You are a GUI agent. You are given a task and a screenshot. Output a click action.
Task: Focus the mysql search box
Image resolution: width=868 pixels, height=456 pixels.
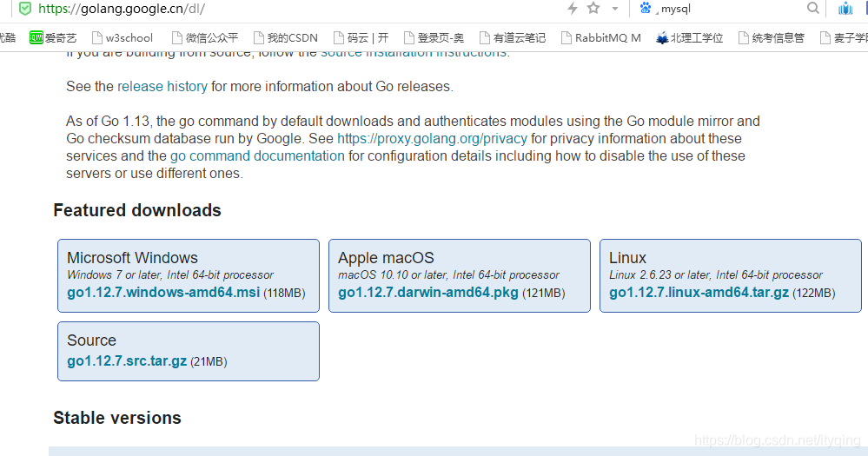point(731,9)
